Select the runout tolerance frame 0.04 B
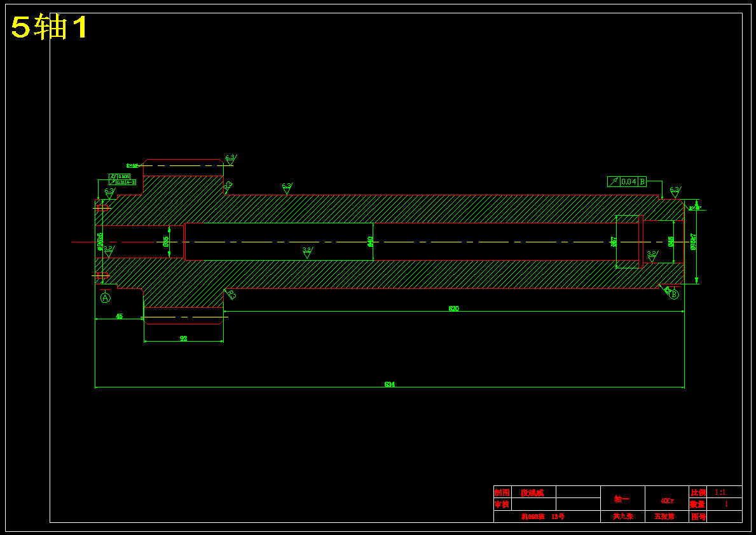 pyautogui.click(x=627, y=182)
